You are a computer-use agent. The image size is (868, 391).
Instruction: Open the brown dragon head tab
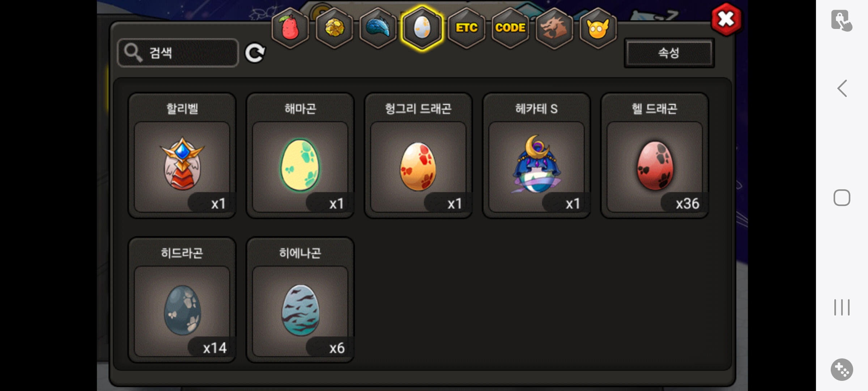tap(554, 28)
